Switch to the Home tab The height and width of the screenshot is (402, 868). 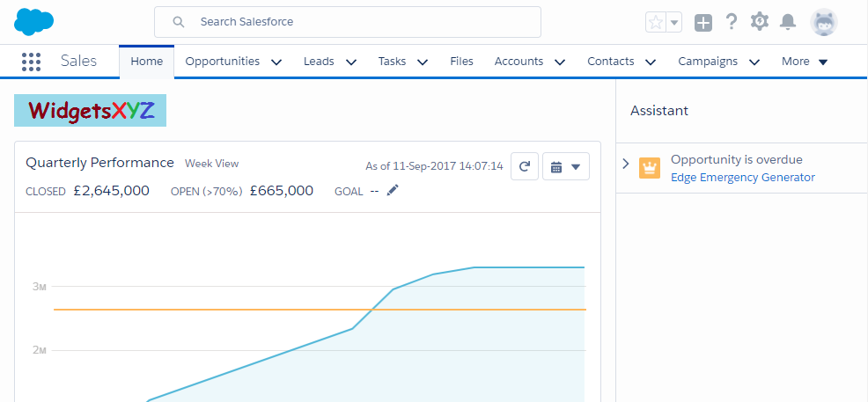coord(147,62)
